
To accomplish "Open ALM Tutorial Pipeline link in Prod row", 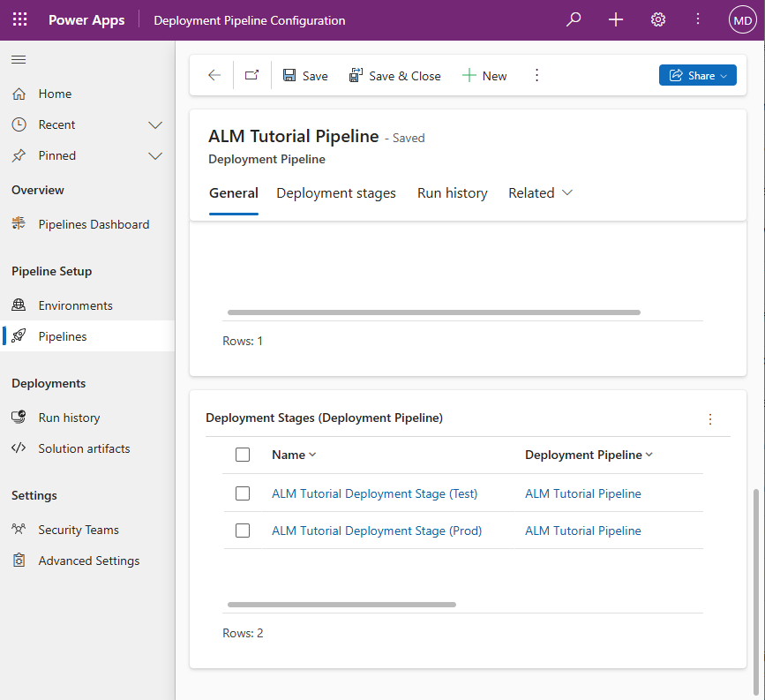I will tap(583, 531).
